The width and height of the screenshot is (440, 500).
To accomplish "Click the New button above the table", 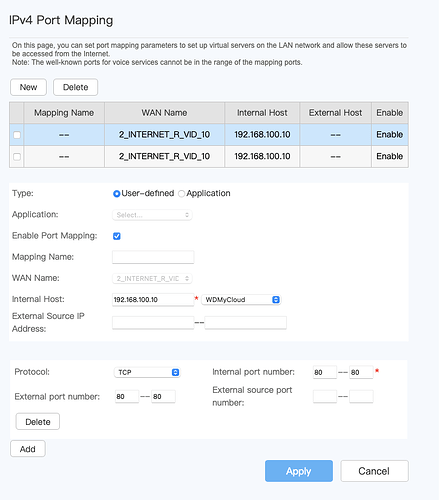I will coord(28,87).
